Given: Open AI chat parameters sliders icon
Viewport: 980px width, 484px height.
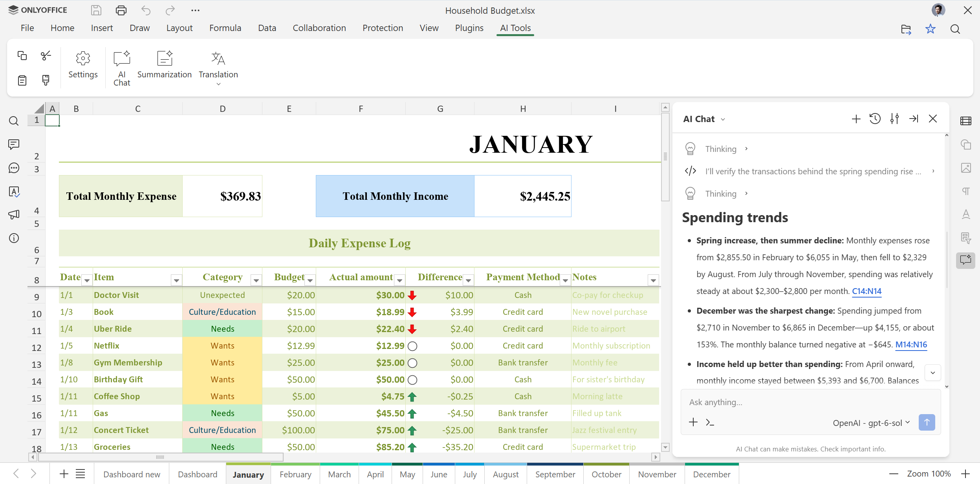Looking at the screenshot, I should coord(894,119).
